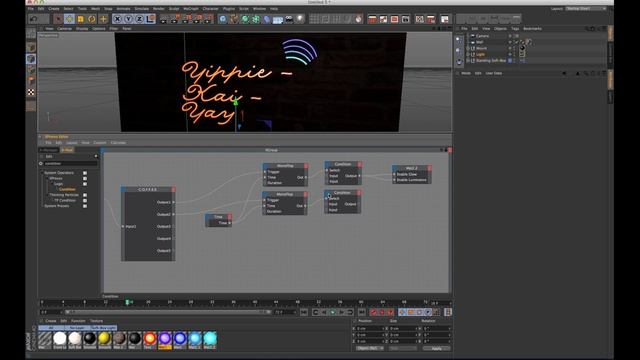Toggle the System Operators checkbox
The width and height of the screenshot is (640, 360).
[85, 173]
